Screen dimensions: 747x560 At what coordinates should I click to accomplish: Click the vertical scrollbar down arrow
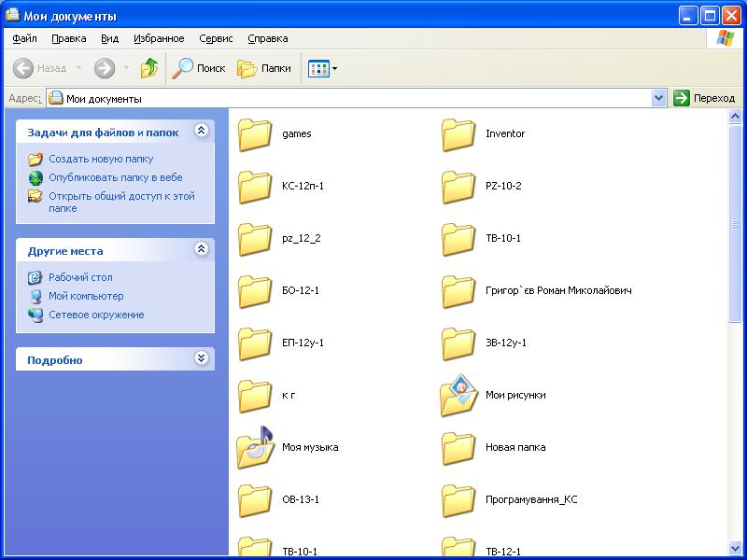click(x=735, y=546)
